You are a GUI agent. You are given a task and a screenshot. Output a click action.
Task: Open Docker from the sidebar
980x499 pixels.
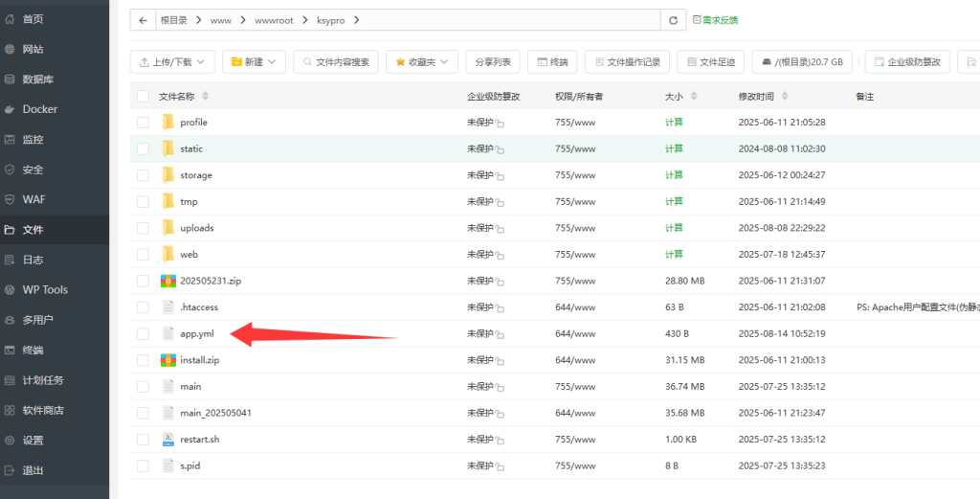(39, 109)
